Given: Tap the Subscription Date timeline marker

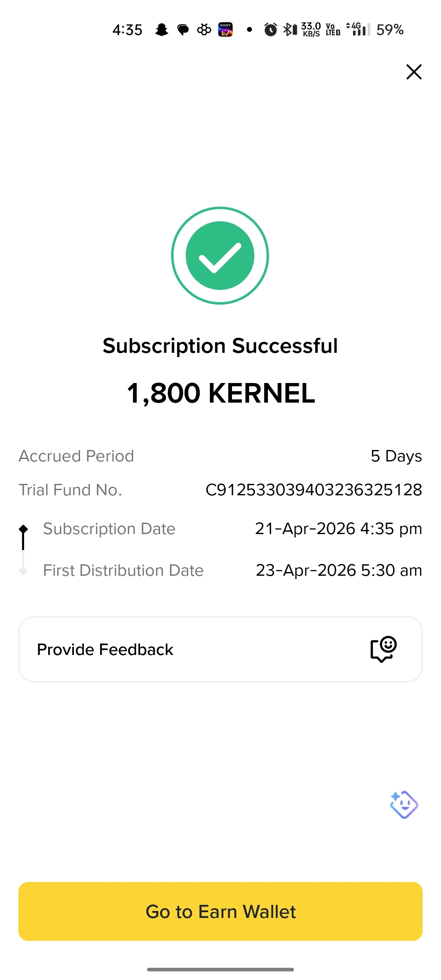Looking at the screenshot, I should (23, 529).
